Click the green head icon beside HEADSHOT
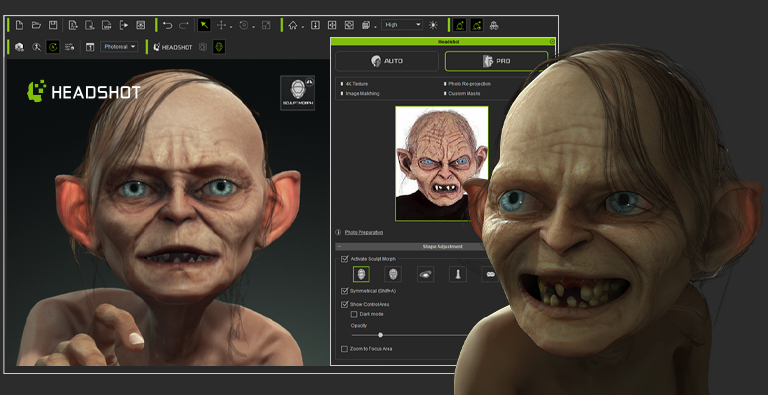 [x=219, y=47]
